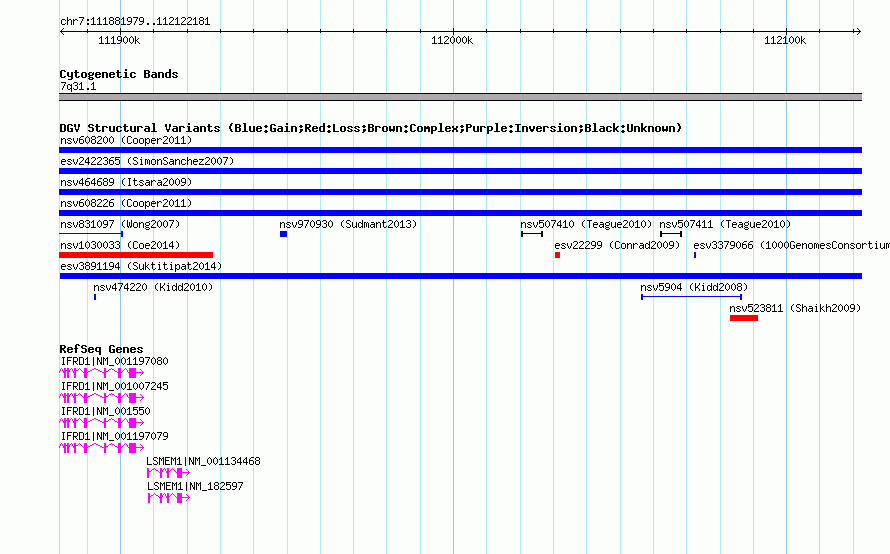Click the nsv608200 (Cooper2011) blue gain bar
Screen dimensions: 890x554
[x=460, y=150]
